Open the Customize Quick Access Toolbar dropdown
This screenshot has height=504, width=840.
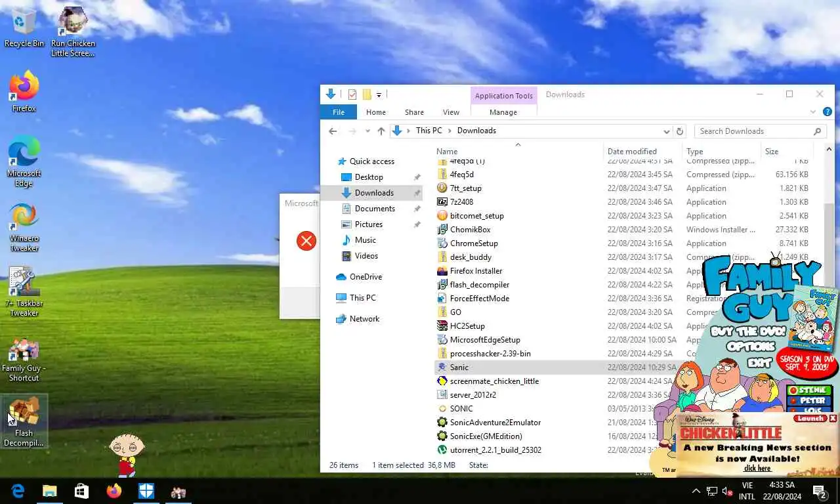379,95
